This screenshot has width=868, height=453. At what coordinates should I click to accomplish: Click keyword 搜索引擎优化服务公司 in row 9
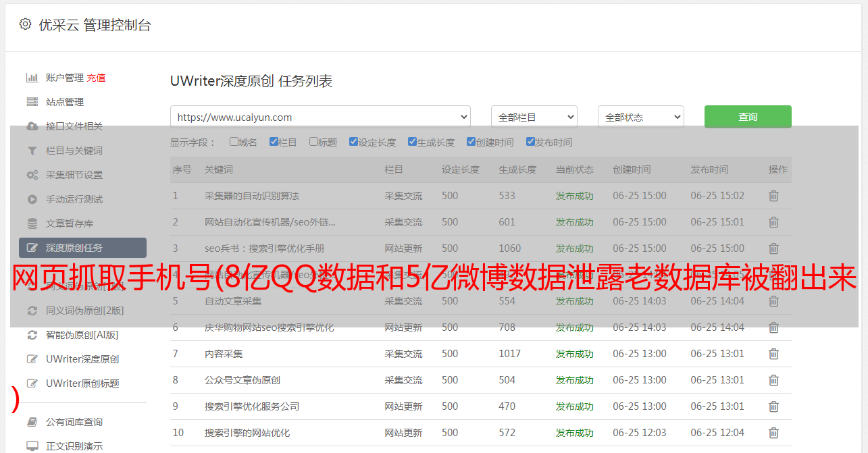(251, 406)
